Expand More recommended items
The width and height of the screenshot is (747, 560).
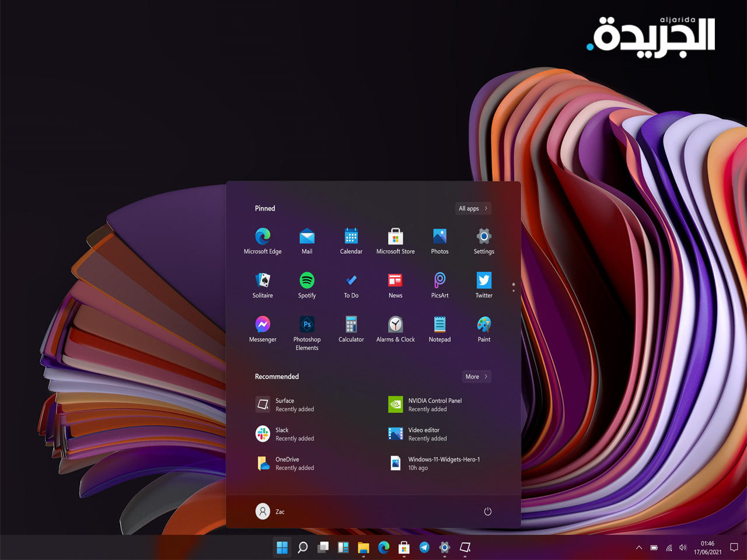(x=476, y=377)
